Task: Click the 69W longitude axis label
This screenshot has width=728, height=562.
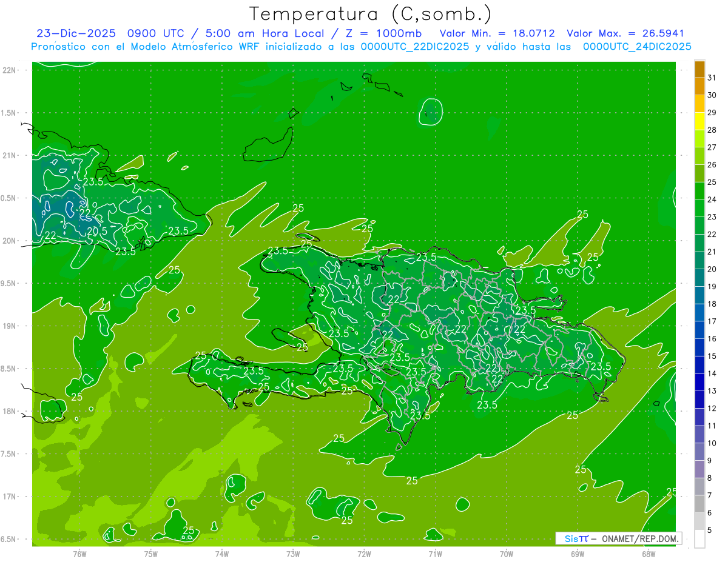Action: point(578,554)
